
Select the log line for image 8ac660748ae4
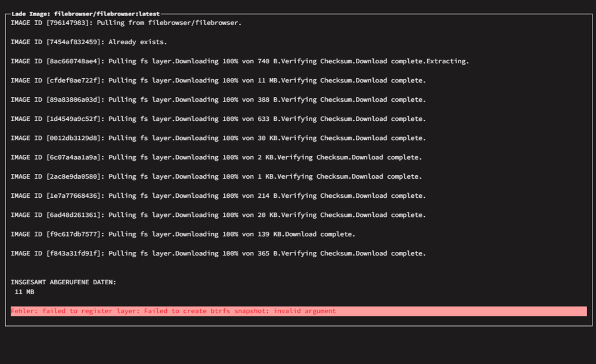(x=240, y=61)
